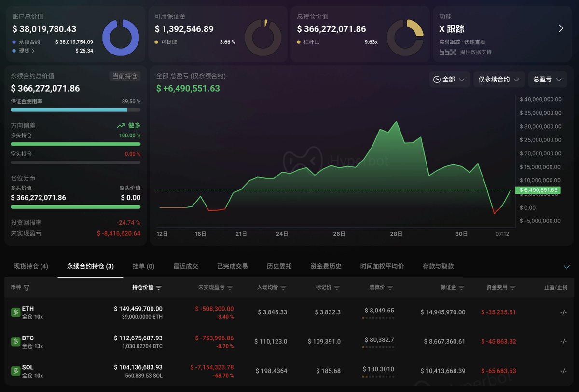Click the total position value donut chart

(x=405, y=38)
